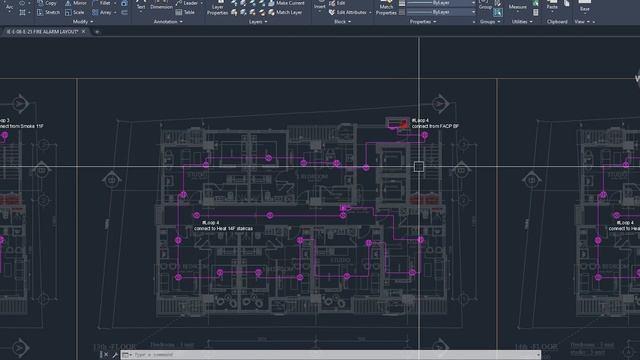Expand the Properties panel dropdown
Screen dimensions: 640x360
pos(423,22)
